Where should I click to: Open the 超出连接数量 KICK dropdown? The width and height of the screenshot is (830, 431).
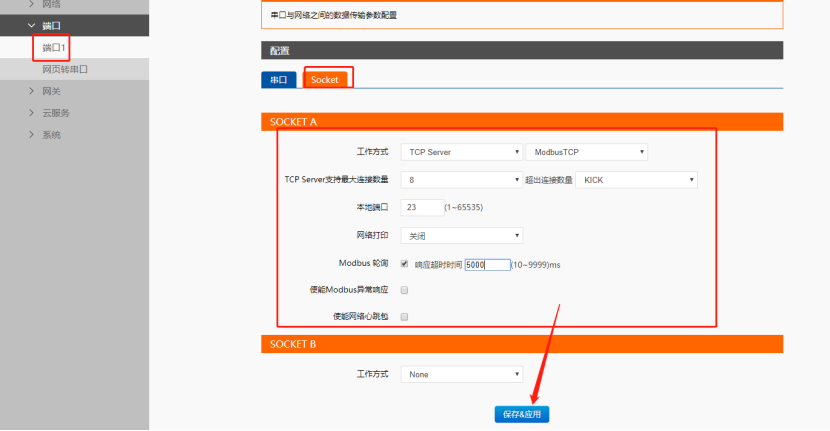(x=636, y=180)
